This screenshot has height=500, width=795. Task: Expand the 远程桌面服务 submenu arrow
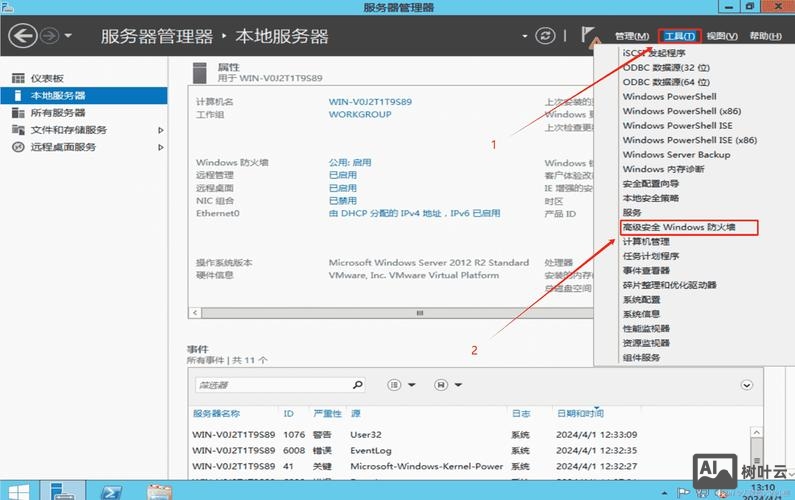tap(161, 147)
